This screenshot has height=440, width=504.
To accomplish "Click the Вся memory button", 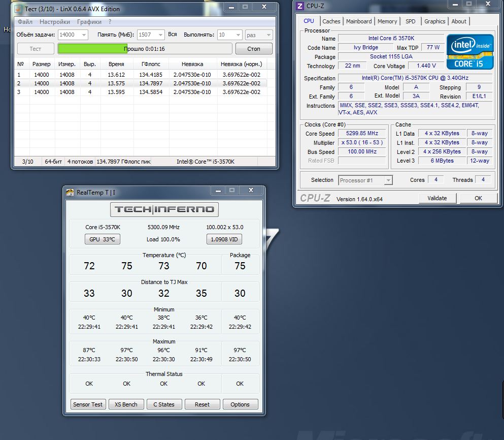I will pyautogui.click(x=172, y=35).
